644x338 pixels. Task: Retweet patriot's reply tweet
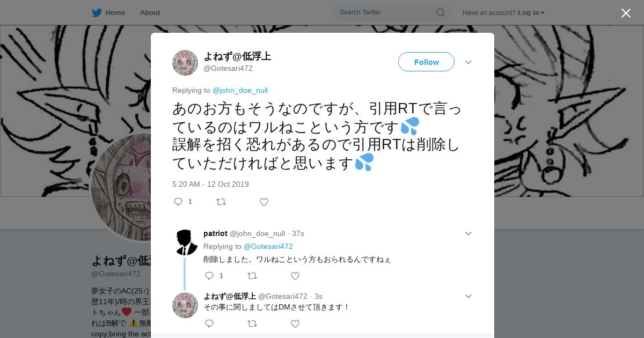(x=252, y=276)
